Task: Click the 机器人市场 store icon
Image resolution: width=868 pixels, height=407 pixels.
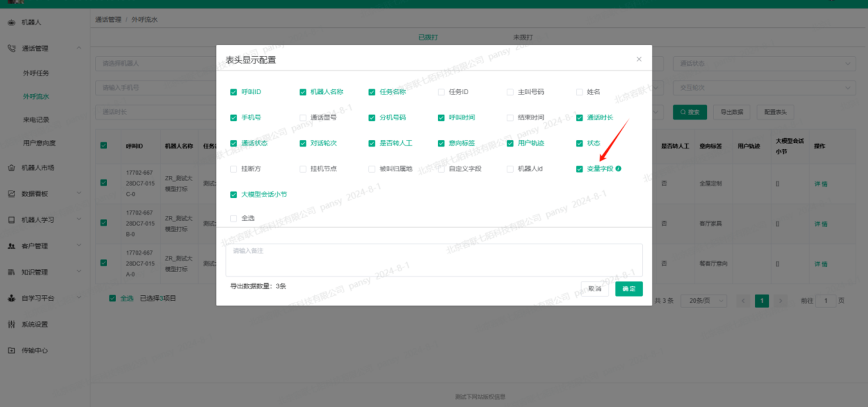Action: click(11, 168)
